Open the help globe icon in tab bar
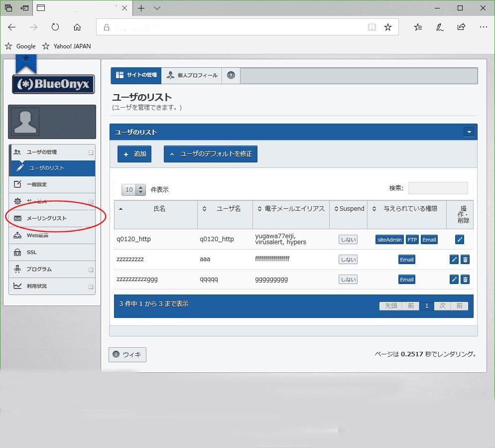This screenshot has height=448, width=495. tap(231, 75)
